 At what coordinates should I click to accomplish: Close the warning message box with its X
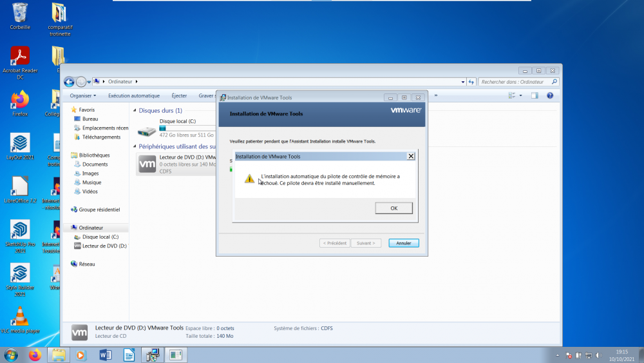tap(411, 156)
